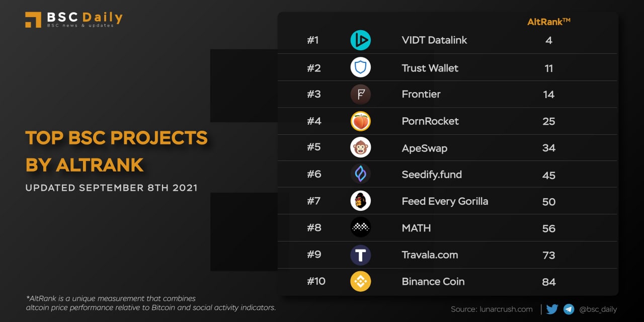Click the Feed Every Gorilla icon
Viewport: 644px width, 322px height.
[x=360, y=201]
